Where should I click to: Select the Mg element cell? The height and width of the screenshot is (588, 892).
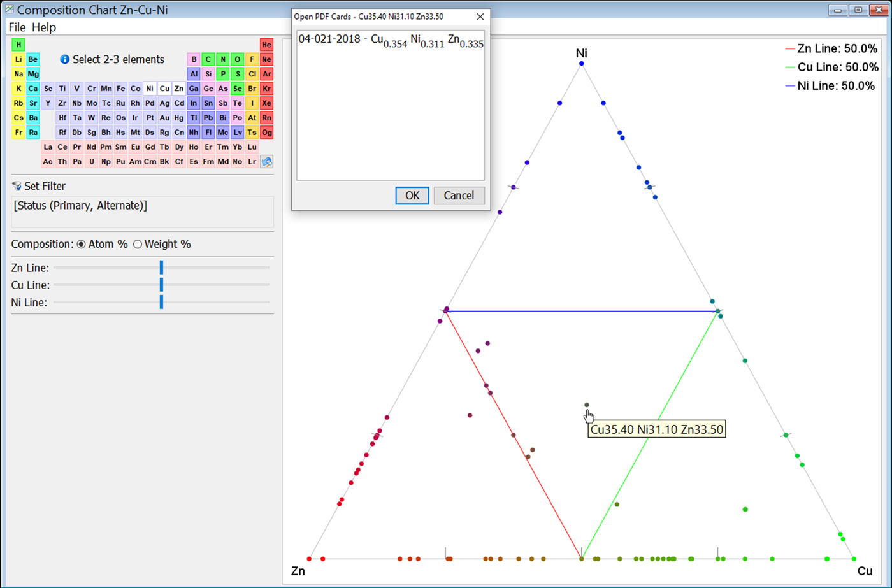pyautogui.click(x=33, y=74)
